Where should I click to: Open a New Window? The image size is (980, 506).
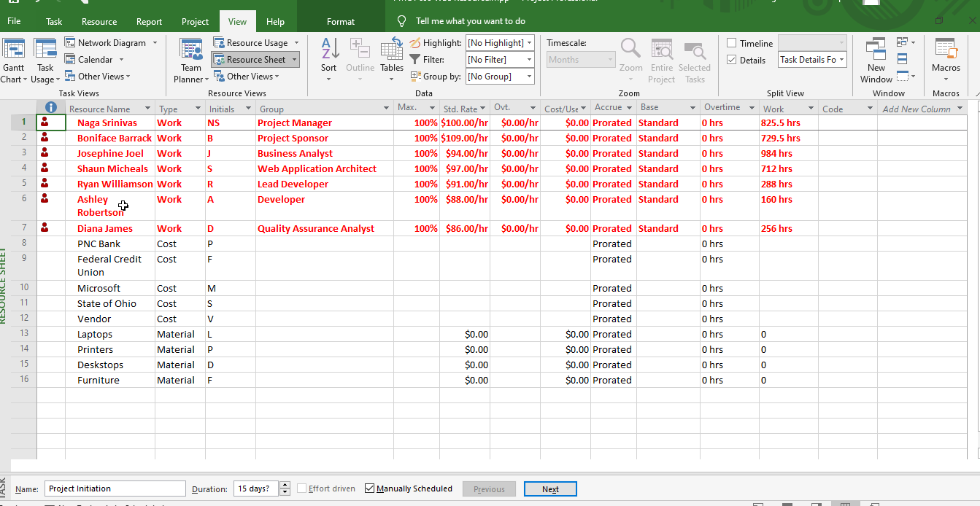876,61
